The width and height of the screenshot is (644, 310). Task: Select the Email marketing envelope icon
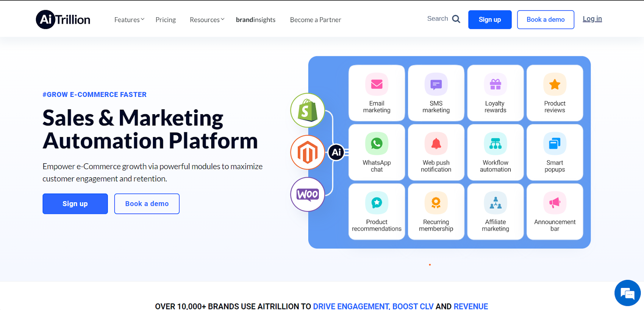377,84
